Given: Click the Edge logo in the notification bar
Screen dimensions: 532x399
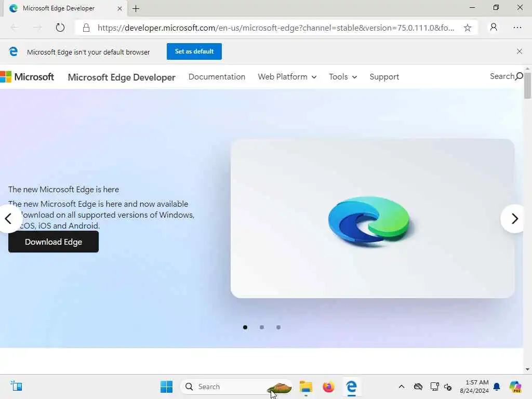Looking at the screenshot, I should (x=13, y=51).
